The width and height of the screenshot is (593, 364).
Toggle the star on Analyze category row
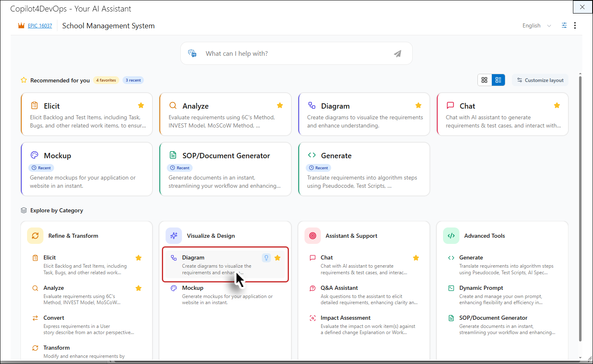[139, 288]
